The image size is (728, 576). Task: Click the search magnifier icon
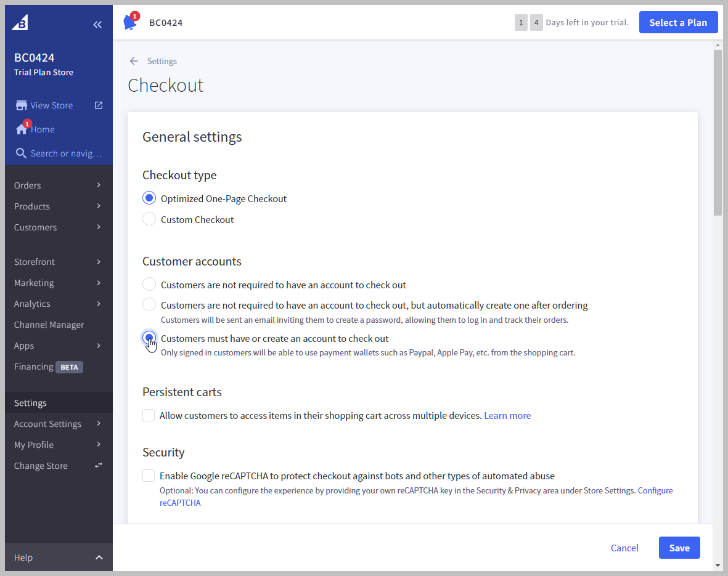[x=22, y=153]
